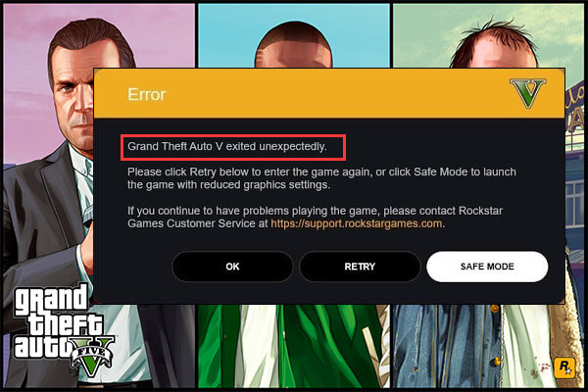Select the balding man artwork panel

coord(487,36)
